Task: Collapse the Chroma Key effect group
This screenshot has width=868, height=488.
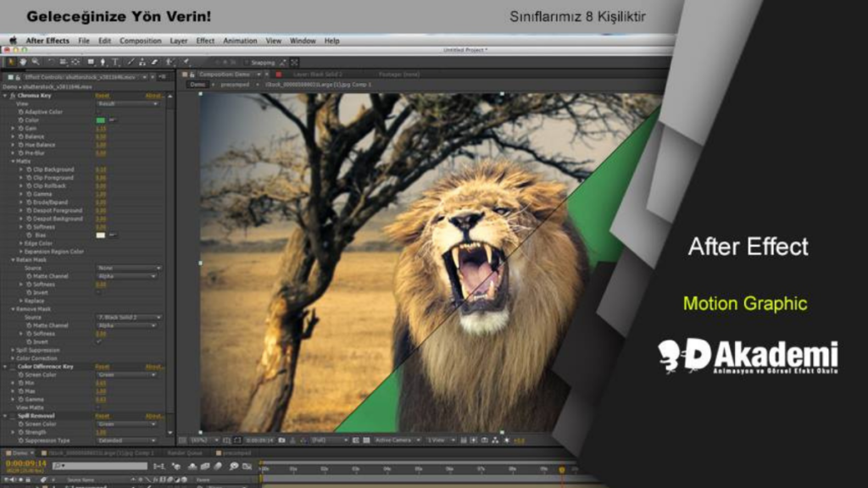Action: click(x=4, y=96)
